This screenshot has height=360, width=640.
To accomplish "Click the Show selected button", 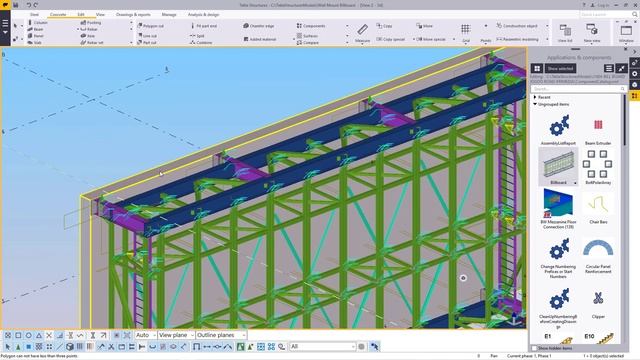I will (560, 69).
